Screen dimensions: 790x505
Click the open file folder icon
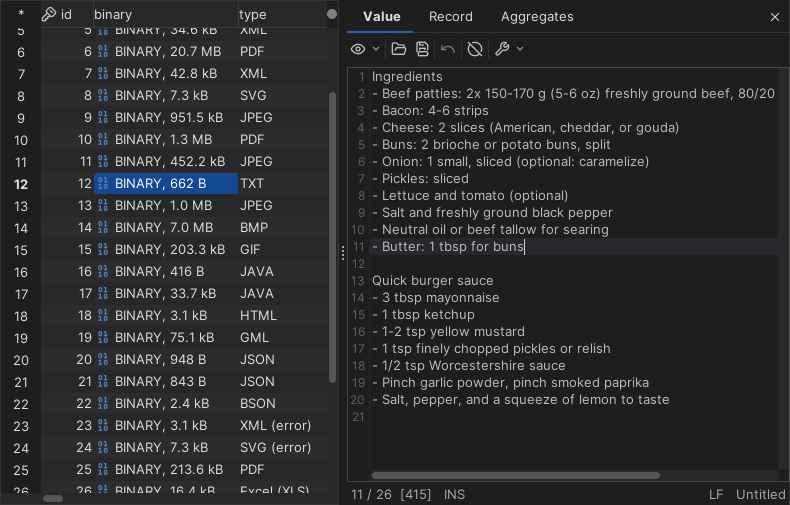(x=399, y=49)
